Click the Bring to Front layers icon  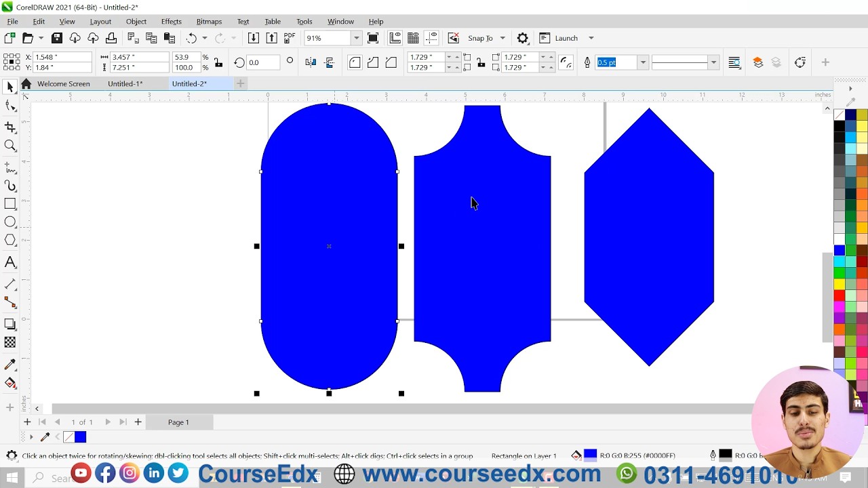click(x=758, y=62)
